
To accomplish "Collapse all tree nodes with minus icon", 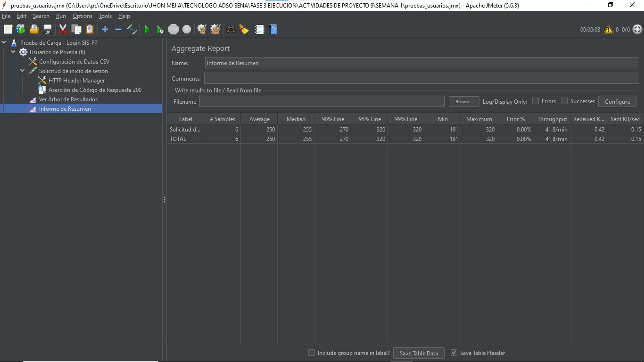I will click(118, 29).
